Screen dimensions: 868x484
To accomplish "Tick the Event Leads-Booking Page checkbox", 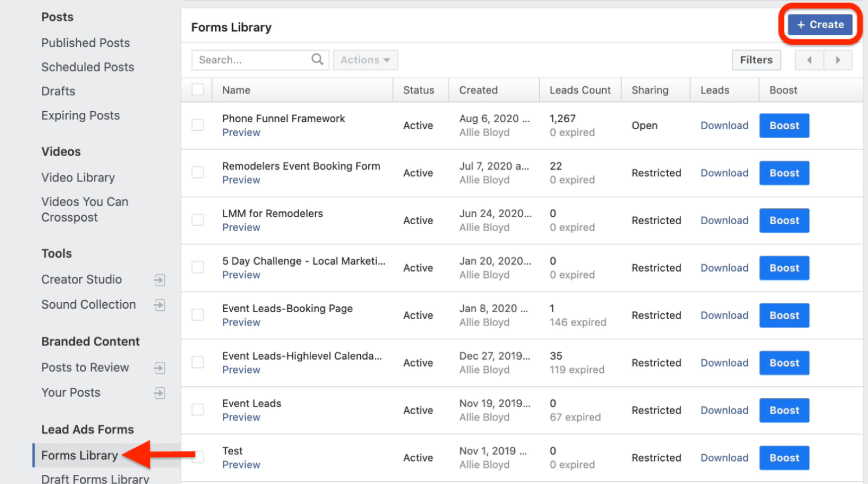I will tap(198, 315).
